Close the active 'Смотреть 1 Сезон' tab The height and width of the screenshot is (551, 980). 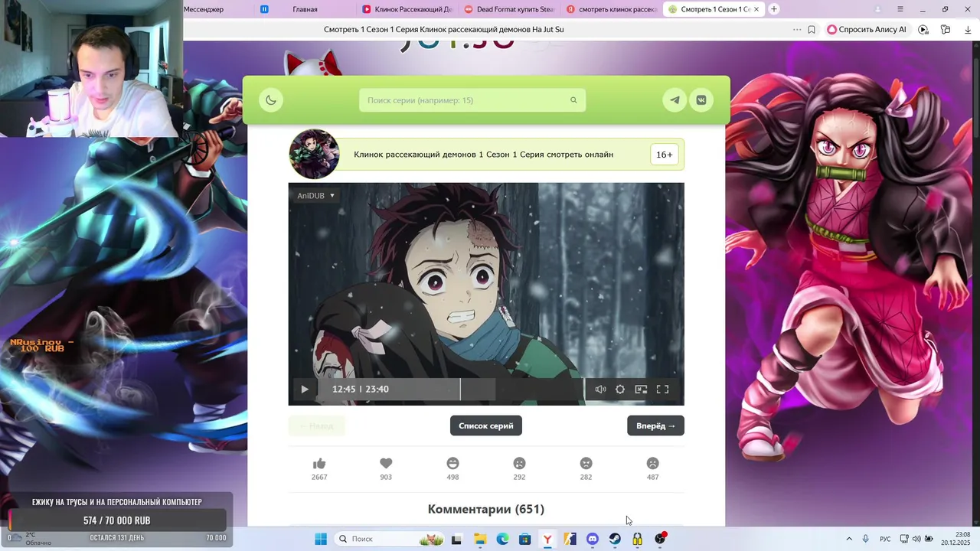[x=756, y=9]
